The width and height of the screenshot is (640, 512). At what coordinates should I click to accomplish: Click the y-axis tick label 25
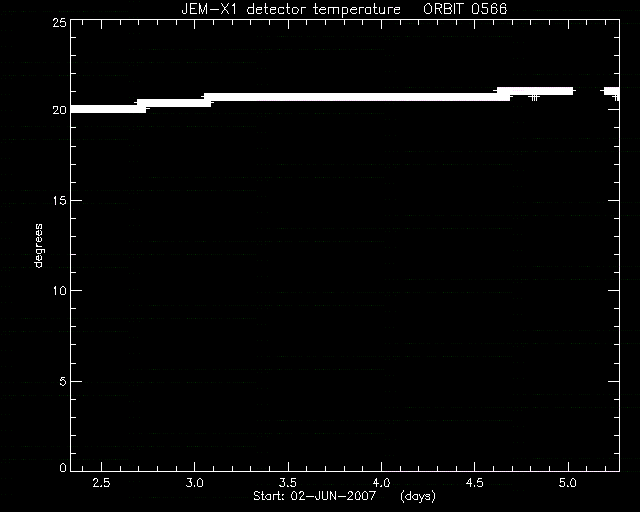click(x=59, y=23)
